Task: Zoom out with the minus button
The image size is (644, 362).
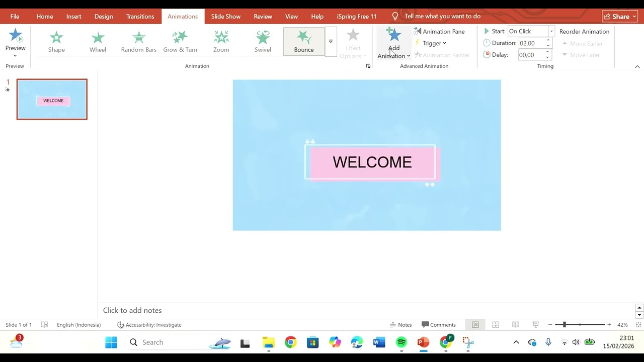Action: (x=550, y=325)
